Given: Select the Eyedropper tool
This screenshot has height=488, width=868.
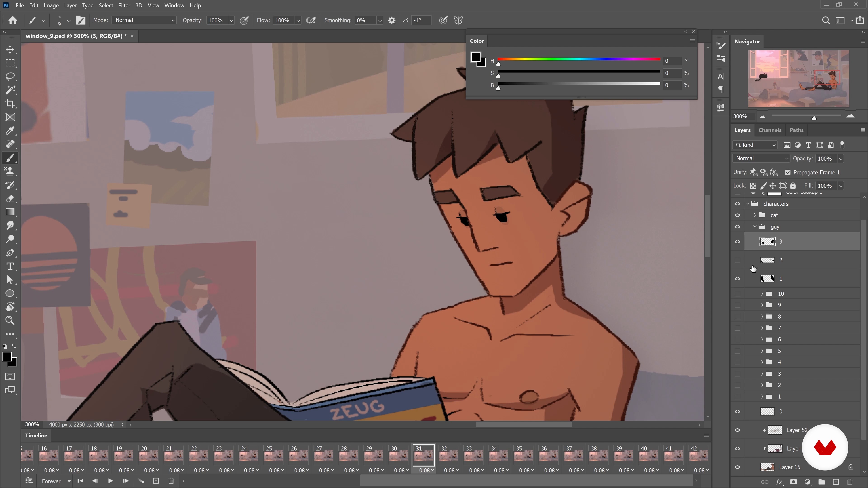Looking at the screenshot, I should click(10, 131).
